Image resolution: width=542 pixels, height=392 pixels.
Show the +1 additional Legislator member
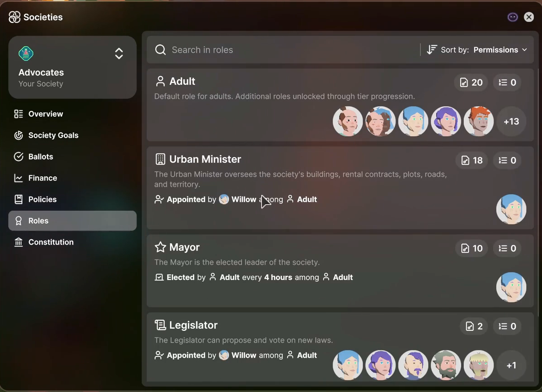pyautogui.click(x=511, y=365)
